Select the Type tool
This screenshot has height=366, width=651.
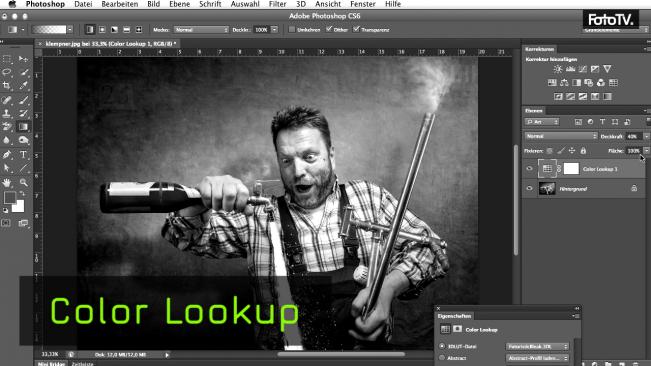(x=23, y=155)
